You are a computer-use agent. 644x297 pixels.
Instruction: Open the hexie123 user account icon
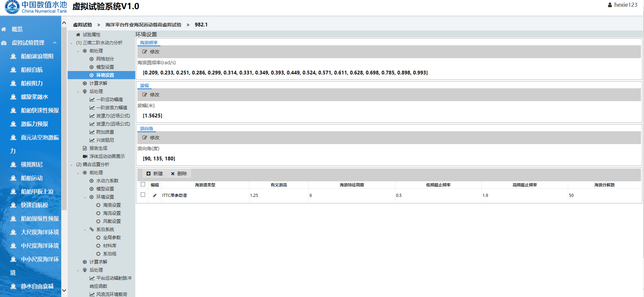coord(610,5)
